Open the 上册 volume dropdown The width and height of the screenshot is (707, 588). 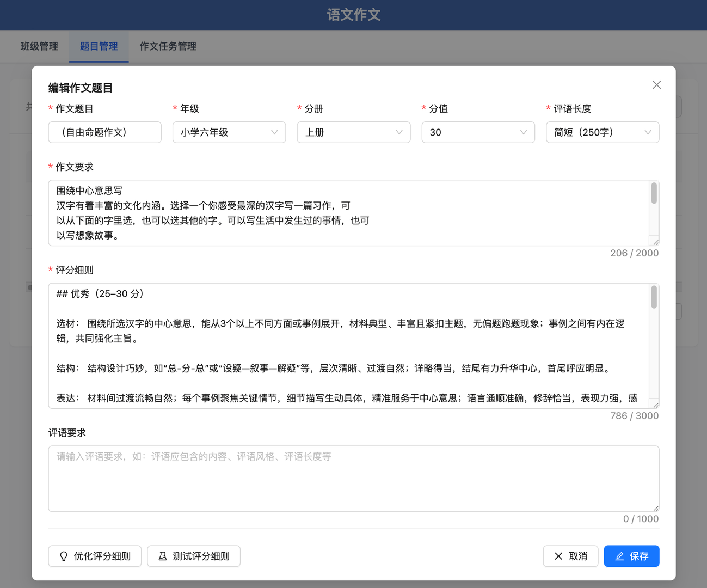(x=353, y=132)
